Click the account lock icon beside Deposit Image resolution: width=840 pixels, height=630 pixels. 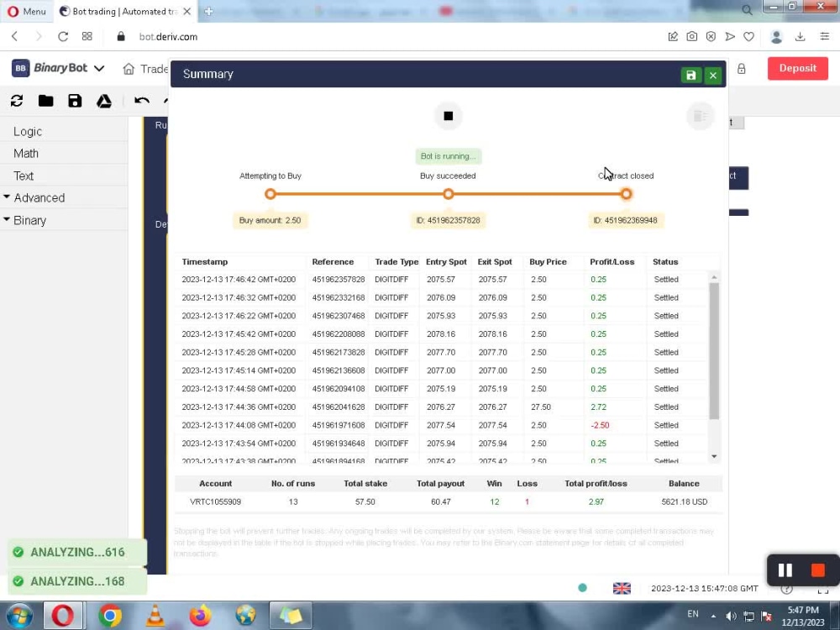pos(742,68)
